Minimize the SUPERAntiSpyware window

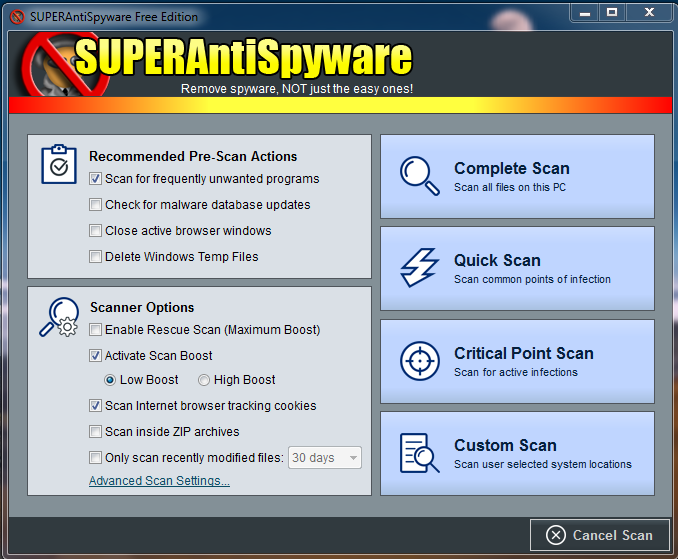click(x=585, y=13)
